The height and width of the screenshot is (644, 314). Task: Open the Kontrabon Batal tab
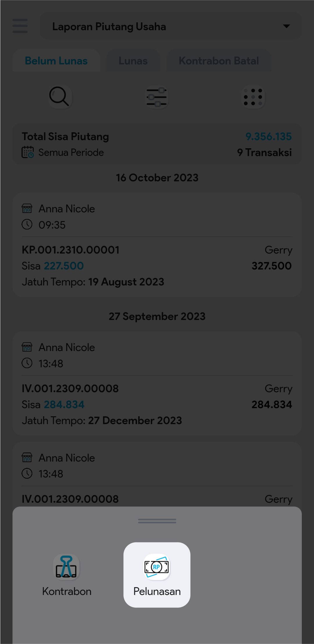click(x=219, y=61)
